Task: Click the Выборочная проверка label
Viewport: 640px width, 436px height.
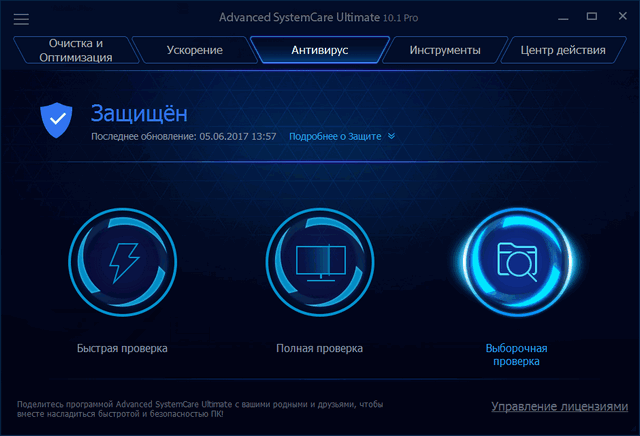Action: 516,355
